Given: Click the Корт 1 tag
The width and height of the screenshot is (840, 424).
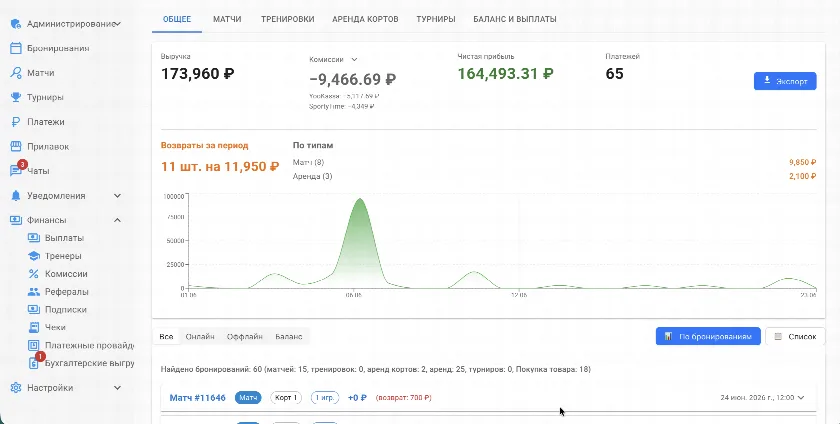Looking at the screenshot, I should (286, 398).
